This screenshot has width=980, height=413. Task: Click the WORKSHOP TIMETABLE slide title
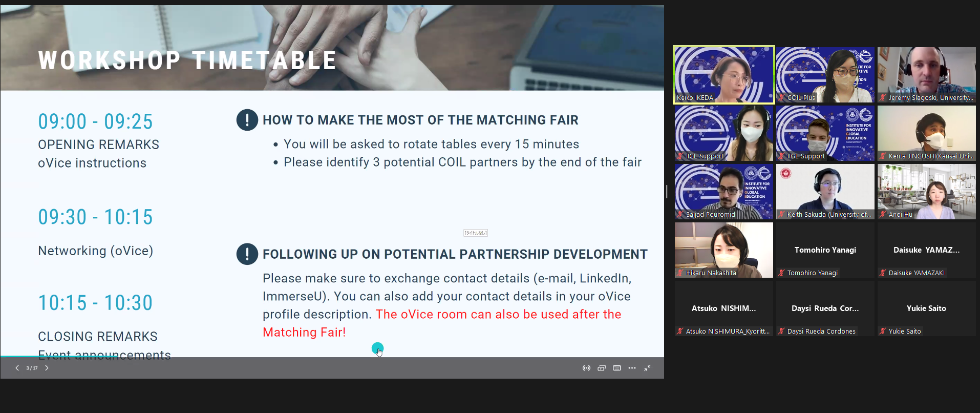point(187,60)
